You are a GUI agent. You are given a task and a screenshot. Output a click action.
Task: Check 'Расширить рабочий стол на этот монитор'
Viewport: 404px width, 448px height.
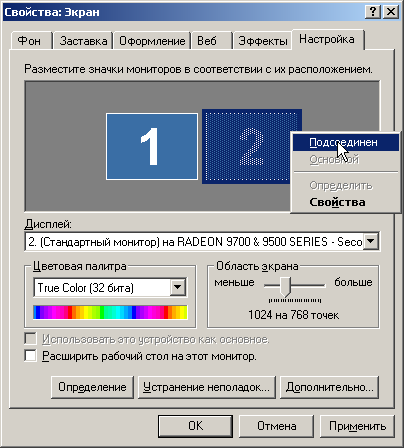[30, 356]
